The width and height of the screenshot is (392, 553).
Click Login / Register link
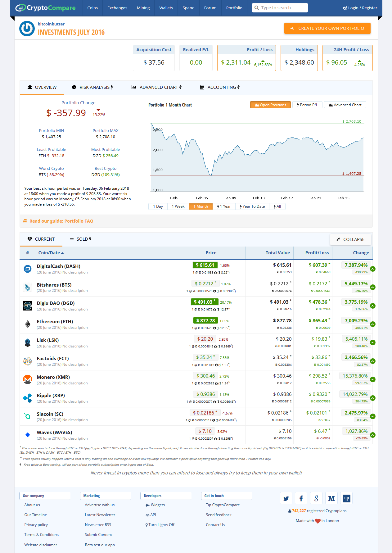pyautogui.click(x=360, y=8)
